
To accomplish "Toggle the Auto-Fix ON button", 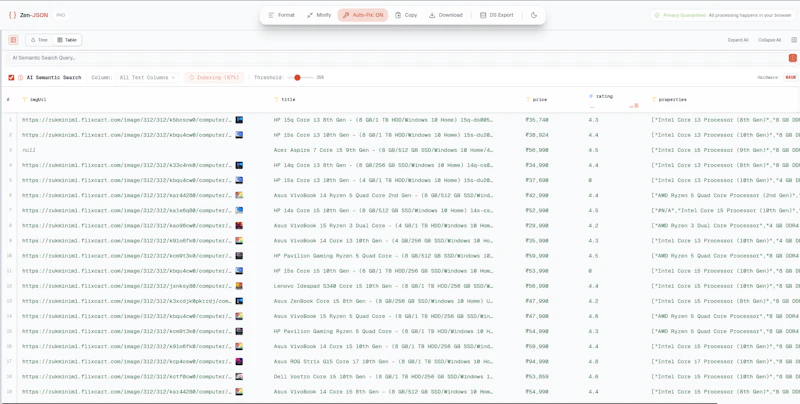I will pos(363,15).
